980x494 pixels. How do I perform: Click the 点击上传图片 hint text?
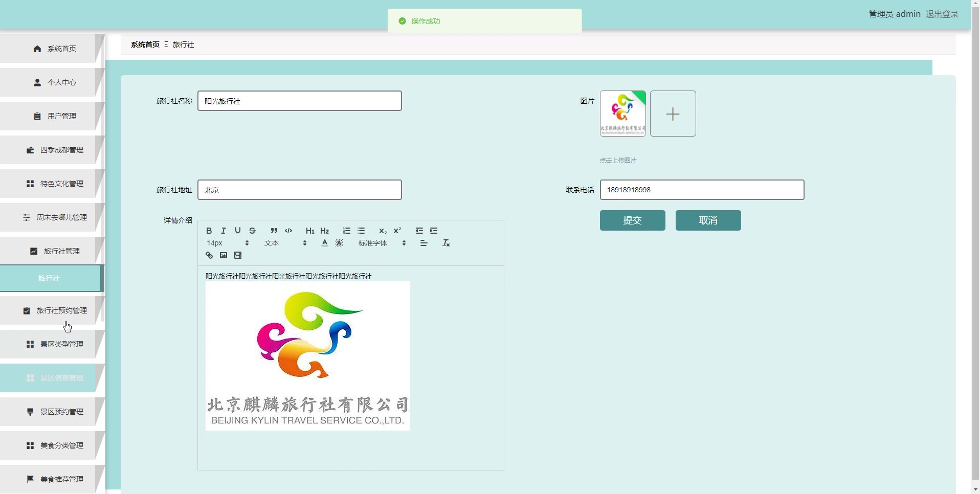pyautogui.click(x=618, y=161)
